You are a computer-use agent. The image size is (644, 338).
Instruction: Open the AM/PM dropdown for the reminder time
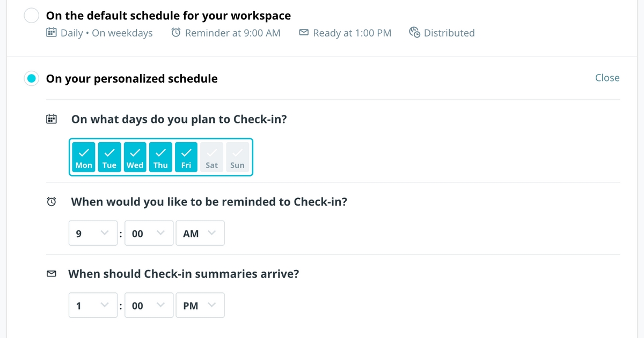200,233
